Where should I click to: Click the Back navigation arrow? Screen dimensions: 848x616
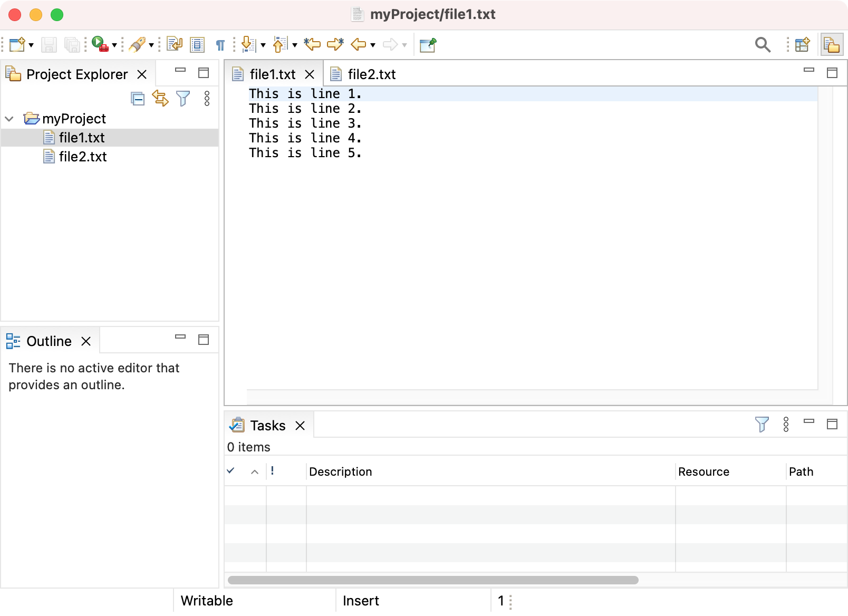coord(359,45)
